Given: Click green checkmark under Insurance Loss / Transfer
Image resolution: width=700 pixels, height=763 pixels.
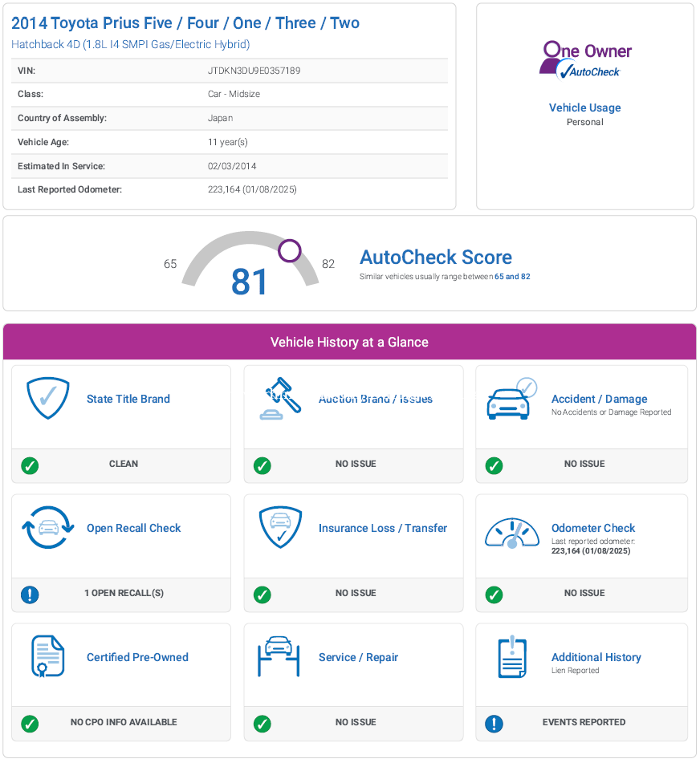Looking at the screenshot, I should pyautogui.click(x=262, y=595).
